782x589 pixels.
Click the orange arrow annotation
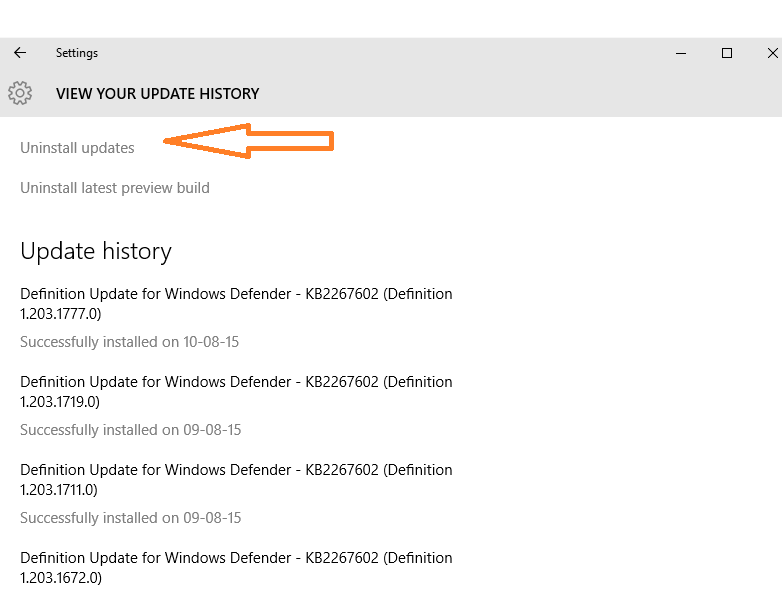(248, 141)
